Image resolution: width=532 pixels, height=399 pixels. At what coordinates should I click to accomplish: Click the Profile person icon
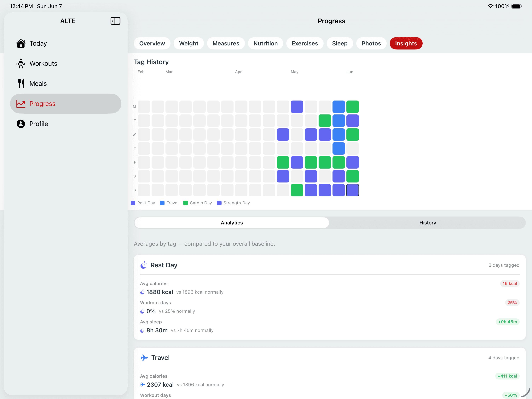21,124
